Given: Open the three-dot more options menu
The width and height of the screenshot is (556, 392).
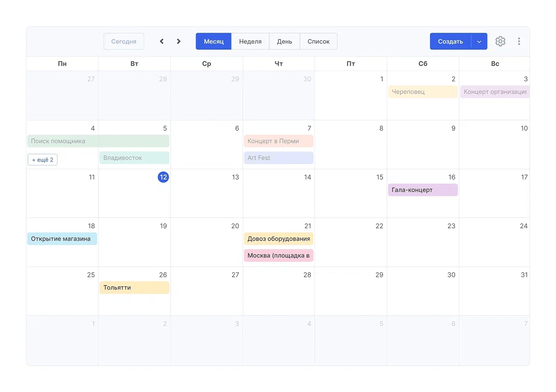Looking at the screenshot, I should (x=519, y=41).
